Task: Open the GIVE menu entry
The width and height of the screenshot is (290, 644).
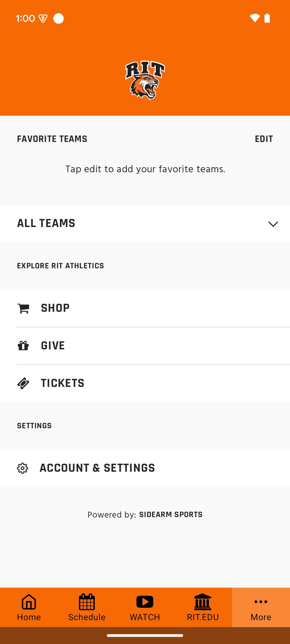Action: (x=145, y=346)
